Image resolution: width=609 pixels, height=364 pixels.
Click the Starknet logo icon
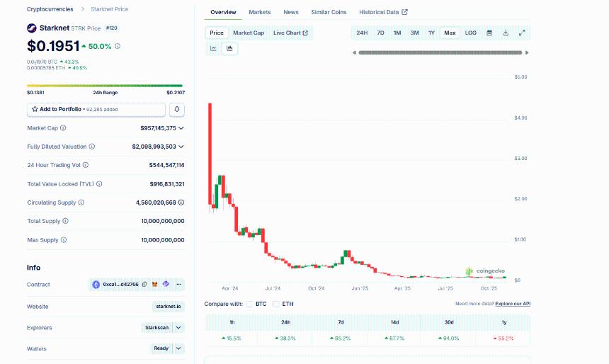click(x=31, y=28)
